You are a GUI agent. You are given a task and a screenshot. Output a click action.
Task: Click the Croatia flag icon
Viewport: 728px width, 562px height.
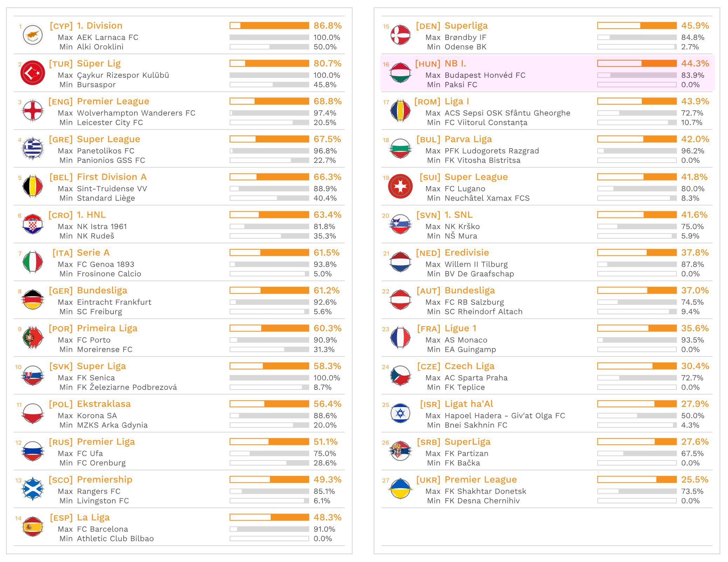(x=33, y=224)
